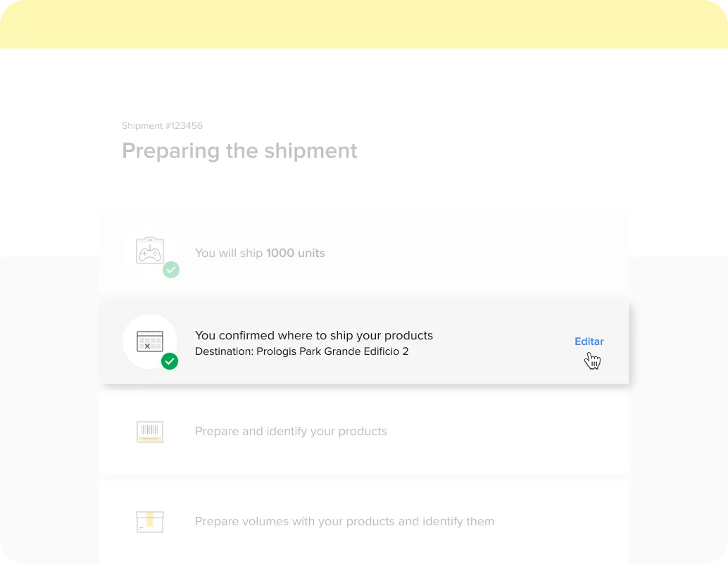Click the barcode label icon
Screen dimensions: 728x564
(149, 432)
